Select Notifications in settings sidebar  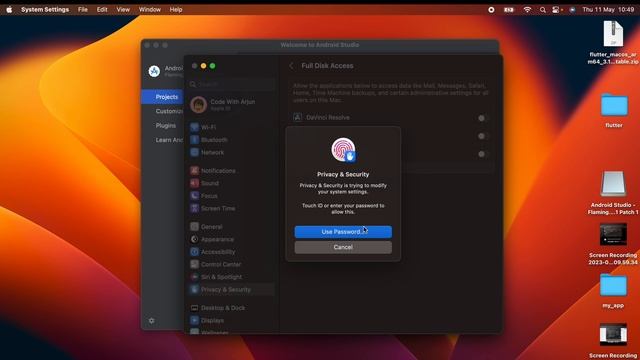click(x=232, y=171)
